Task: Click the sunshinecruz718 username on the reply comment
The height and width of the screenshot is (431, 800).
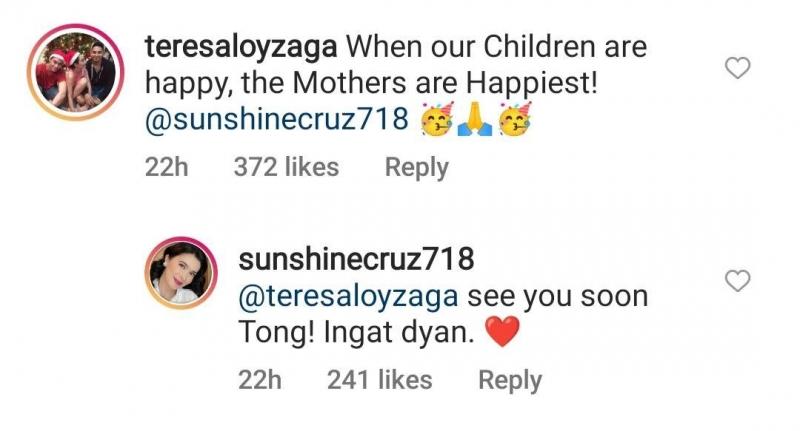Action: click(x=356, y=259)
